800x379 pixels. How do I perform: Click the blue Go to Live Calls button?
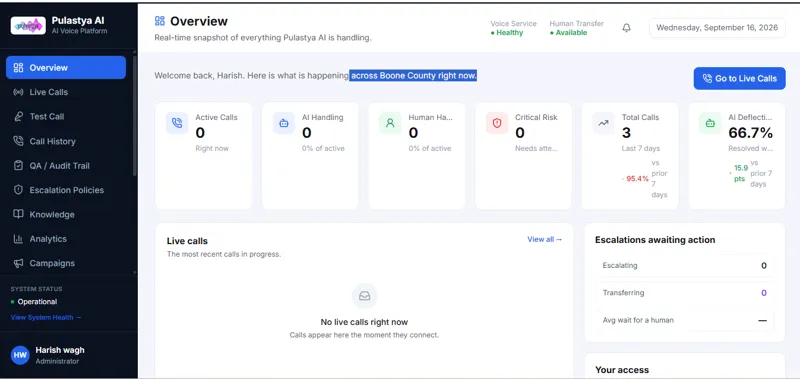point(739,79)
